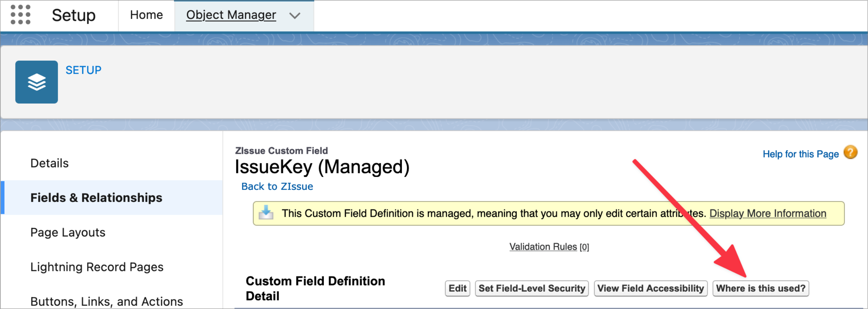868x309 pixels.
Task: Open Buttons, Links, and Actions
Action: pyautogui.click(x=107, y=301)
